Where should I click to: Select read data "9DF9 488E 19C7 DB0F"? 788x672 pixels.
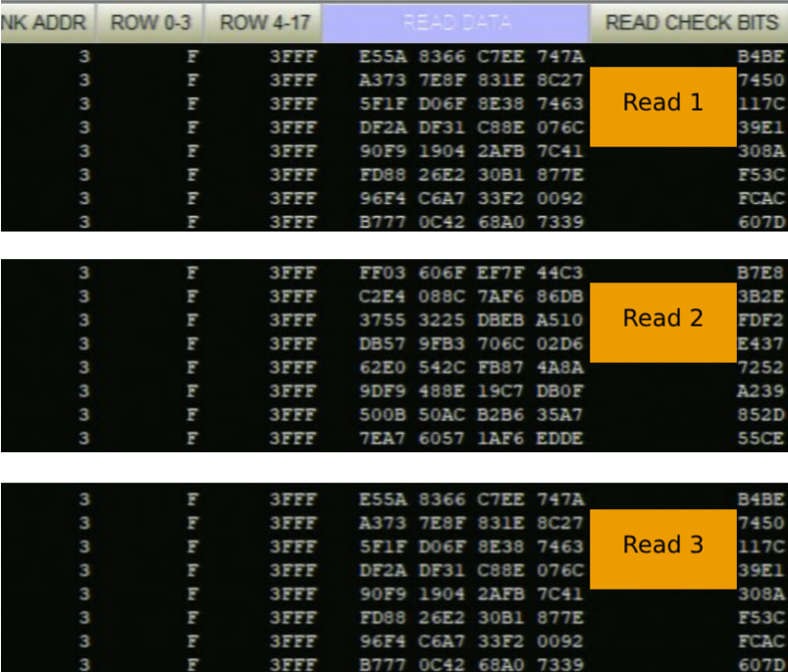click(471, 390)
